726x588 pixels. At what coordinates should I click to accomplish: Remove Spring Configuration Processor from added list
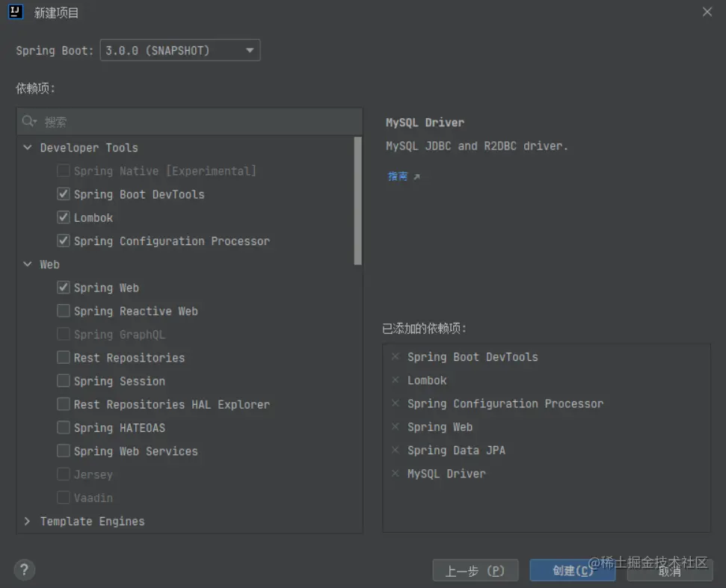(395, 403)
